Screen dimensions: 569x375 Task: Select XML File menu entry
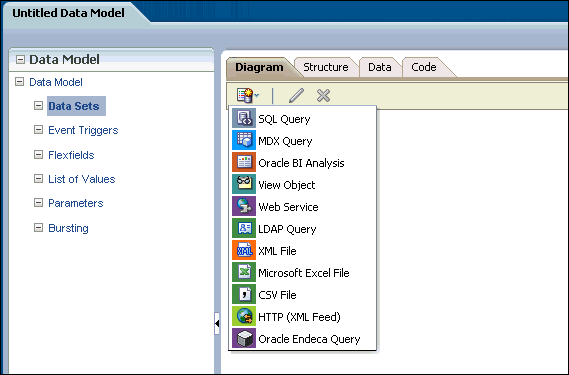point(303,250)
